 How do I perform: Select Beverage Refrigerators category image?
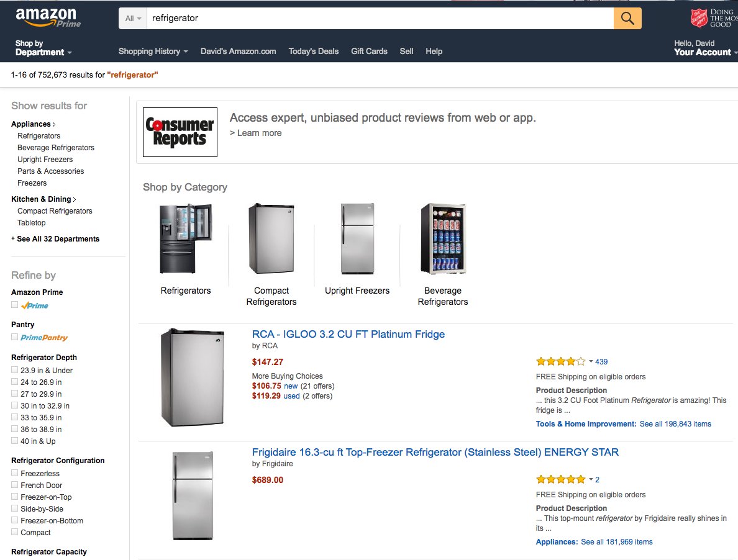tap(443, 239)
